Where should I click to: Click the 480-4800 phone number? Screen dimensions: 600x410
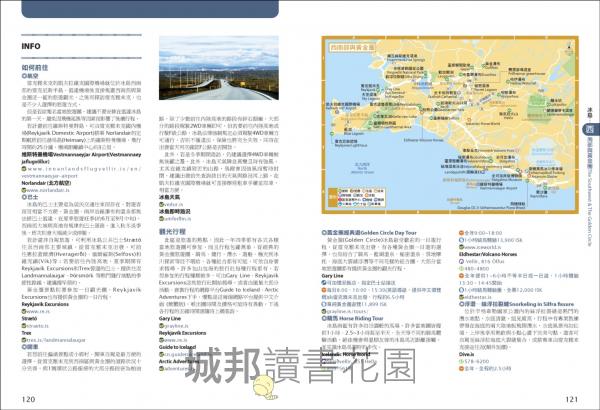point(477,269)
